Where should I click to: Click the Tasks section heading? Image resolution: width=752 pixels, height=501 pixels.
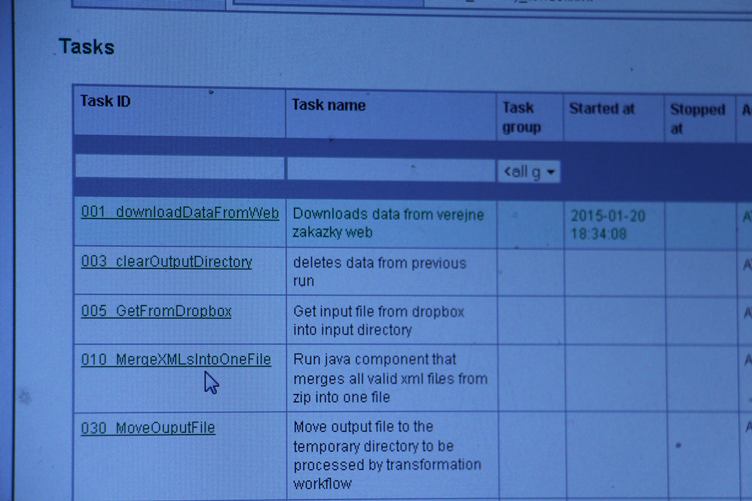87,47
